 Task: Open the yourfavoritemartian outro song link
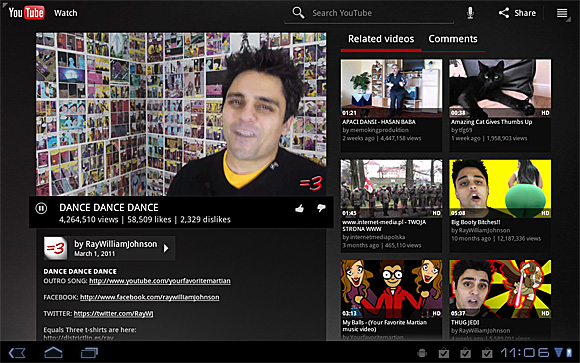coord(160,281)
